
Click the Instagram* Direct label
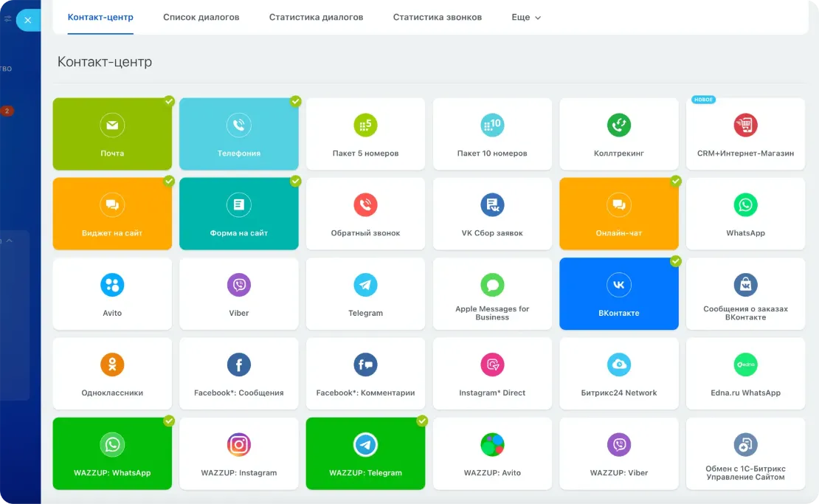[x=492, y=393]
